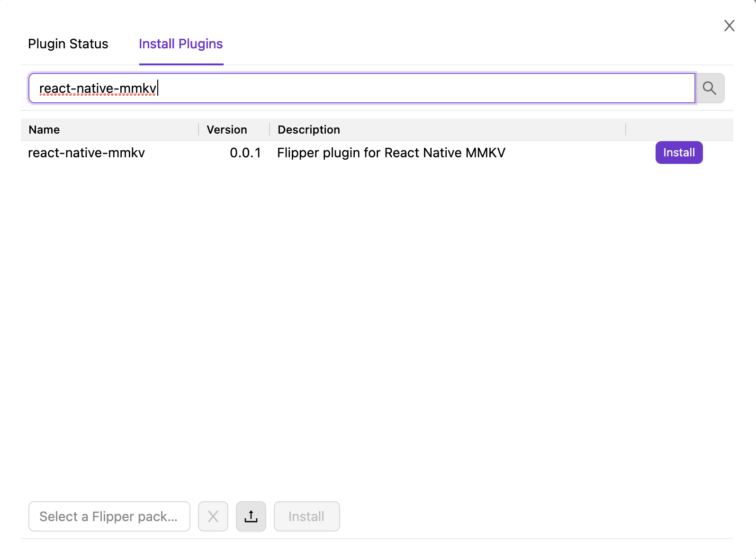Switch to the Plugin Status tab
The height and width of the screenshot is (559, 756).
68,44
